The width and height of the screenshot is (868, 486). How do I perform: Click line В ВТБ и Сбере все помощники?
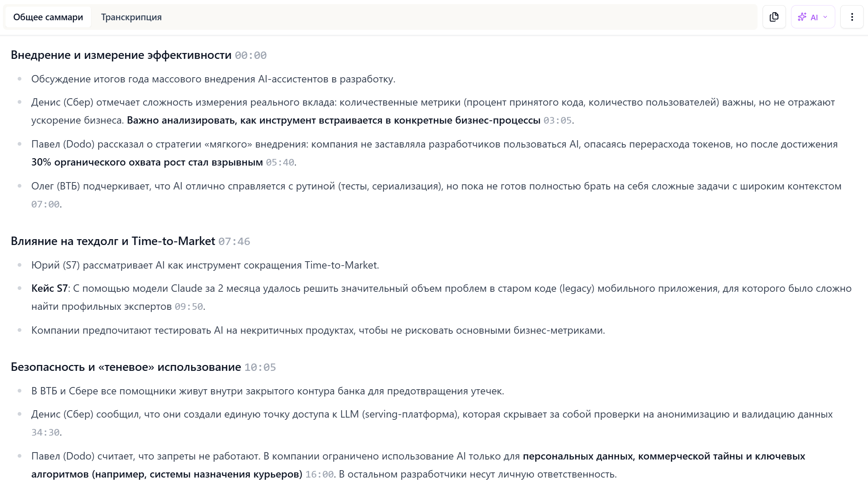pos(268,391)
